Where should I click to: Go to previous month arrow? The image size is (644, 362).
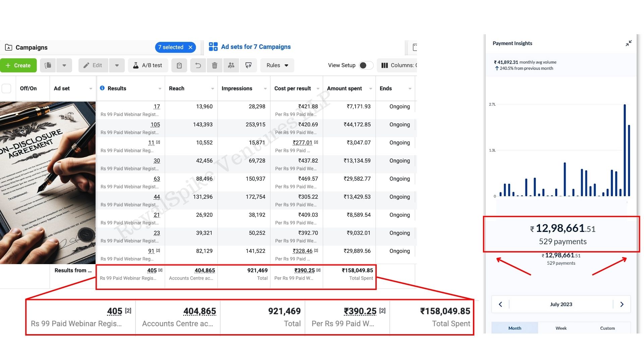(x=500, y=304)
